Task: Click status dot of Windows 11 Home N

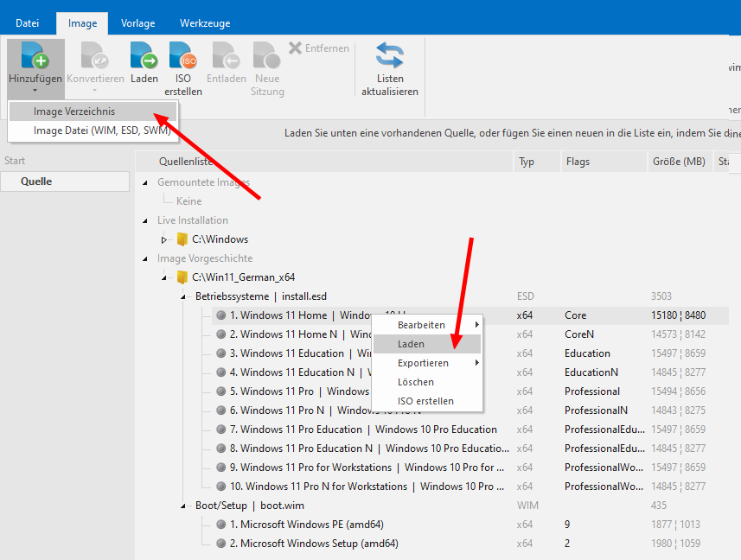Action: 220,334
